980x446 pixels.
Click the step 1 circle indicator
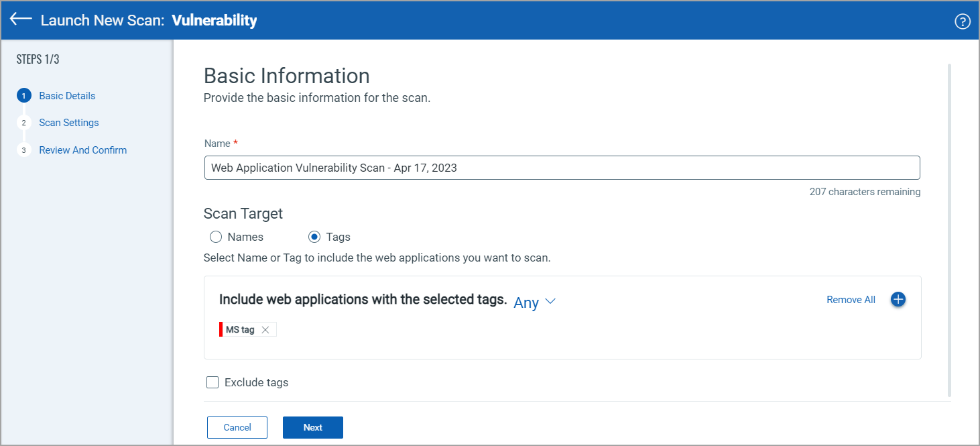click(23, 96)
